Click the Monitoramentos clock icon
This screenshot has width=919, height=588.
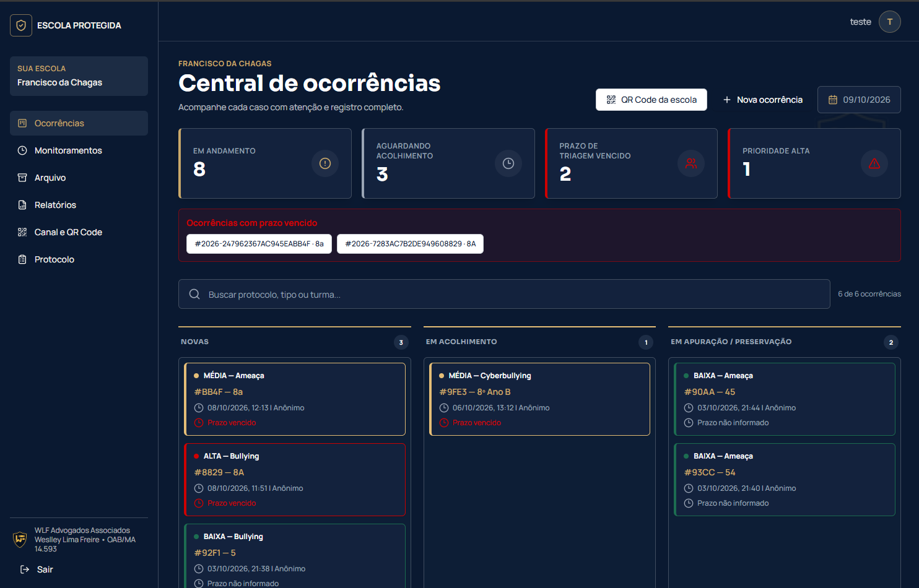click(x=22, y=150)
